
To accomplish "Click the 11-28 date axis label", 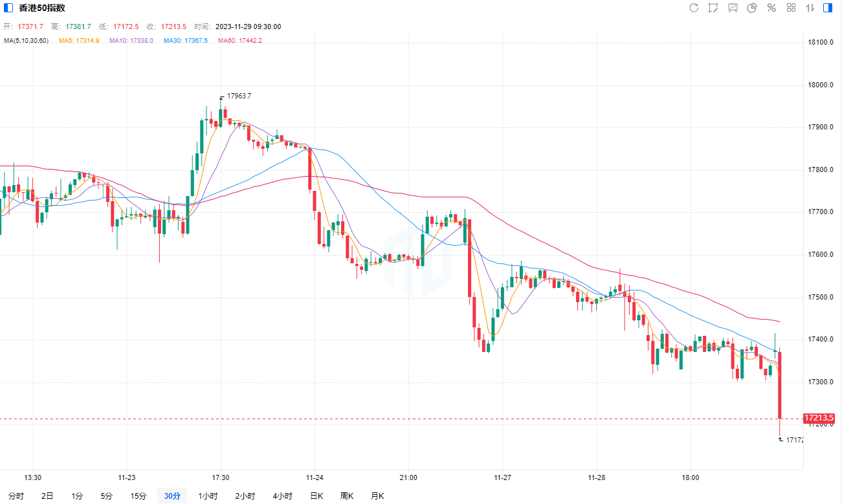I will click(x=597, y=477).
